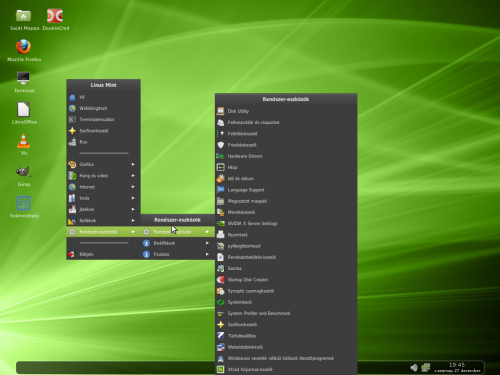Click the Htop icon in menu
Viewport: 500px width, 375px height.
pos(220,167)
